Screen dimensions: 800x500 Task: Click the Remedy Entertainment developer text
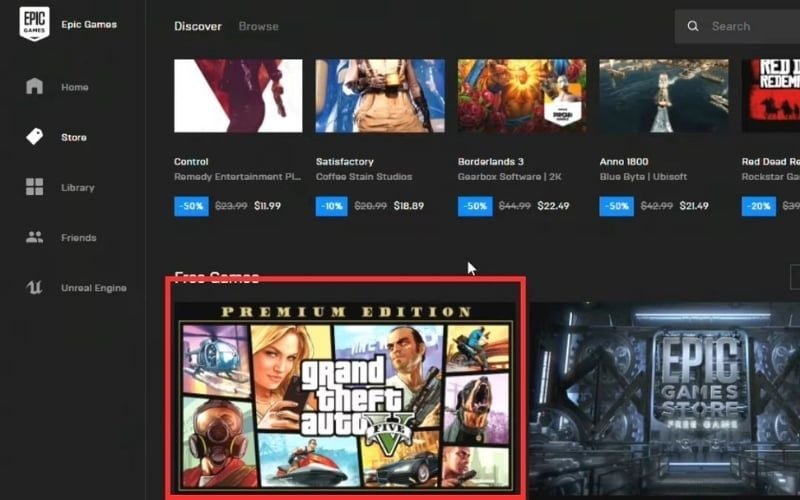(x=237, y=177)
